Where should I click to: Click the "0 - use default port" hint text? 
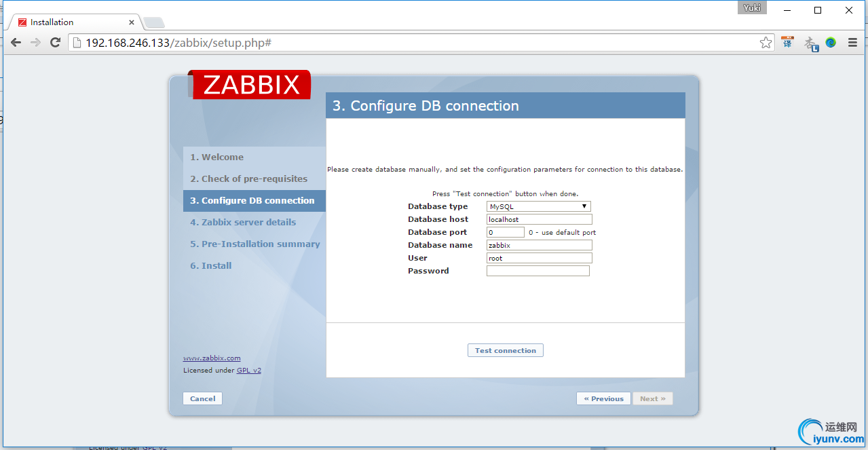[x=562, y=232]
